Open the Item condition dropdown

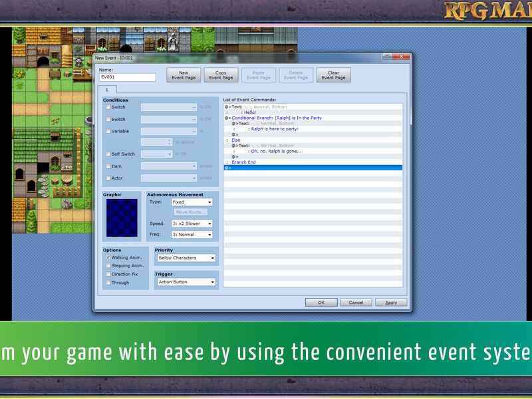click(169, 166)
